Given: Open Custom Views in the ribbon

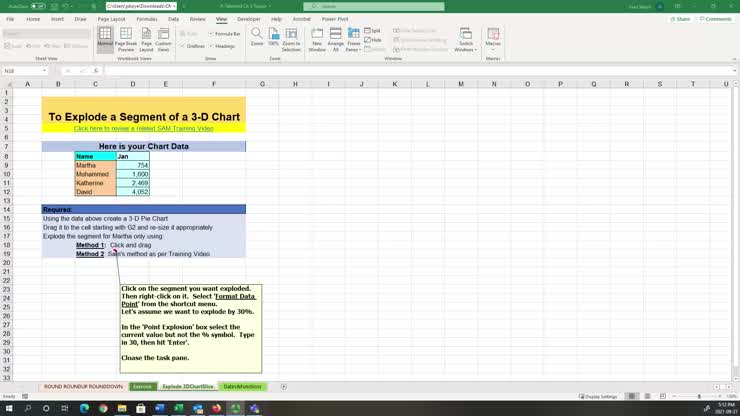Looking at the screenshot, I should [164, 39].
